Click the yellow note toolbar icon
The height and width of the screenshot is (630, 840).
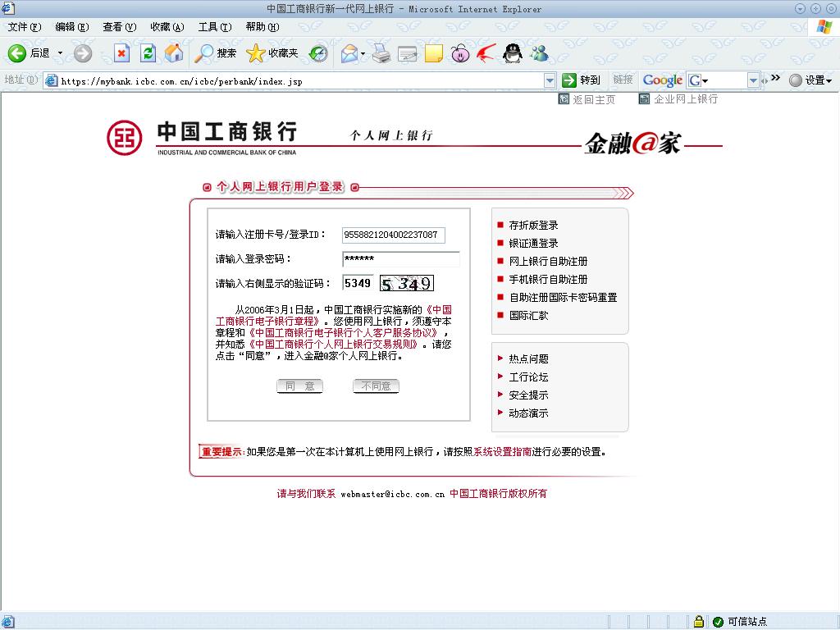pos(433,53)
